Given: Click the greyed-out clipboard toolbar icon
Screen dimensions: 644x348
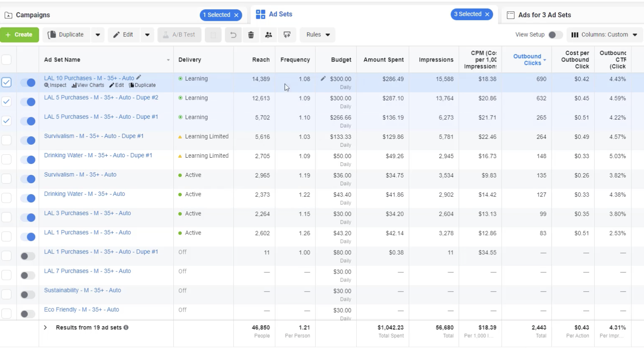Looking at the screenshot, I should pos(213,35).
